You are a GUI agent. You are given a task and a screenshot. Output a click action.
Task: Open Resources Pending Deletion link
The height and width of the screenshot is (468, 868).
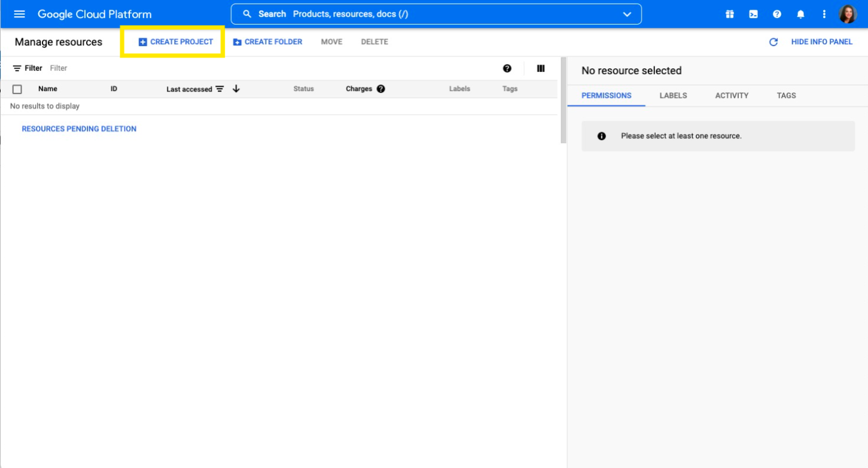click(x=79, y=129)
